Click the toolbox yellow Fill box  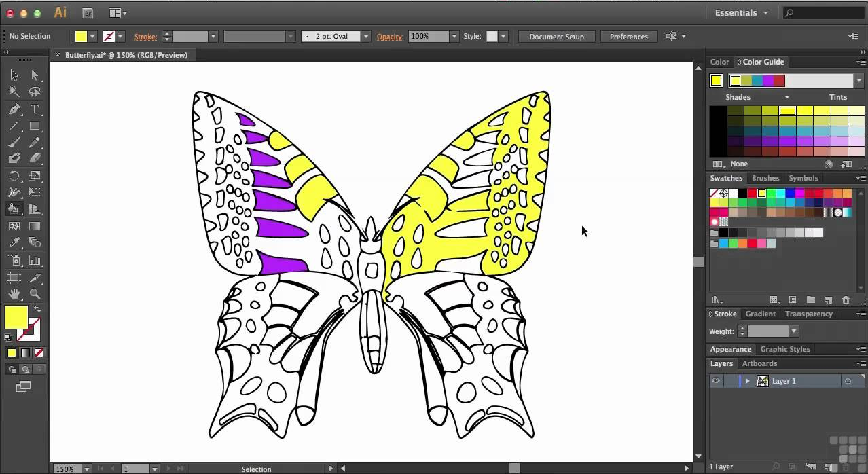(16, 317)
